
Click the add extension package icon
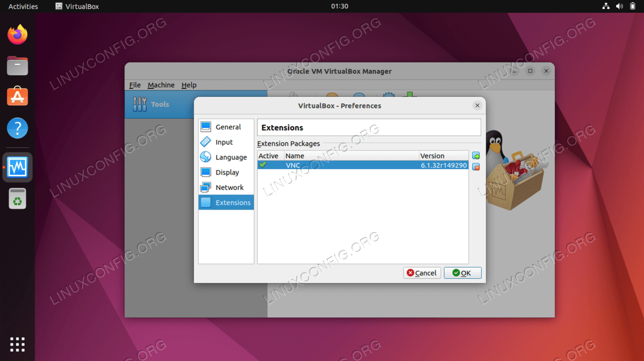(x=476, y=156)
